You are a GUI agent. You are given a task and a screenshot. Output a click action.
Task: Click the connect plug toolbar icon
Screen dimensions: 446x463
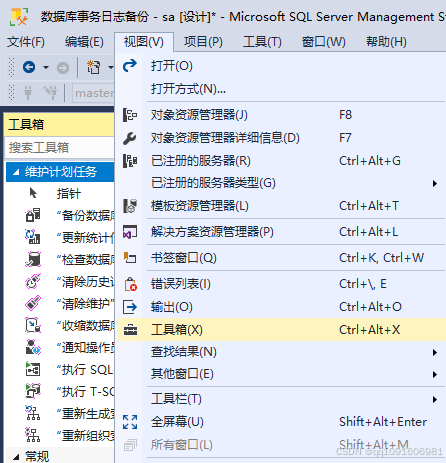[x=28, y=93]
